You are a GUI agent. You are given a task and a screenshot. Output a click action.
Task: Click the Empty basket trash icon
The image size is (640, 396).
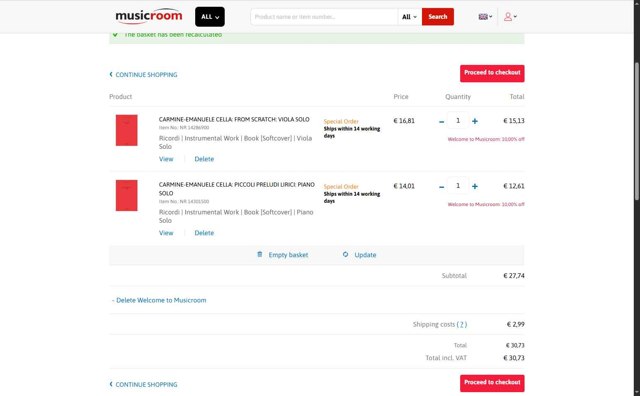[260, 254]
